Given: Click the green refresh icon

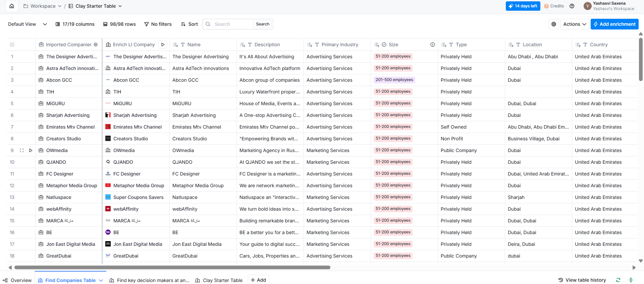Looking at the screenshot, I should coord(618,280).
